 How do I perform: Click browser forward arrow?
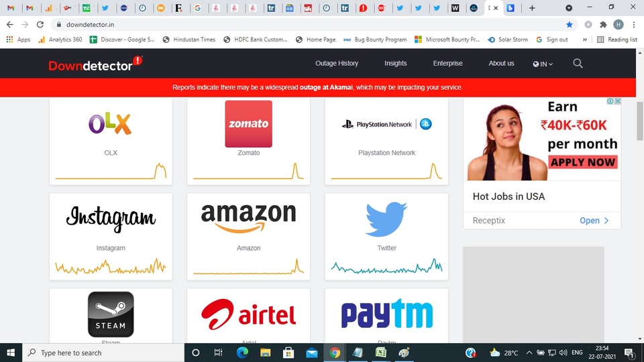[25, 25]
